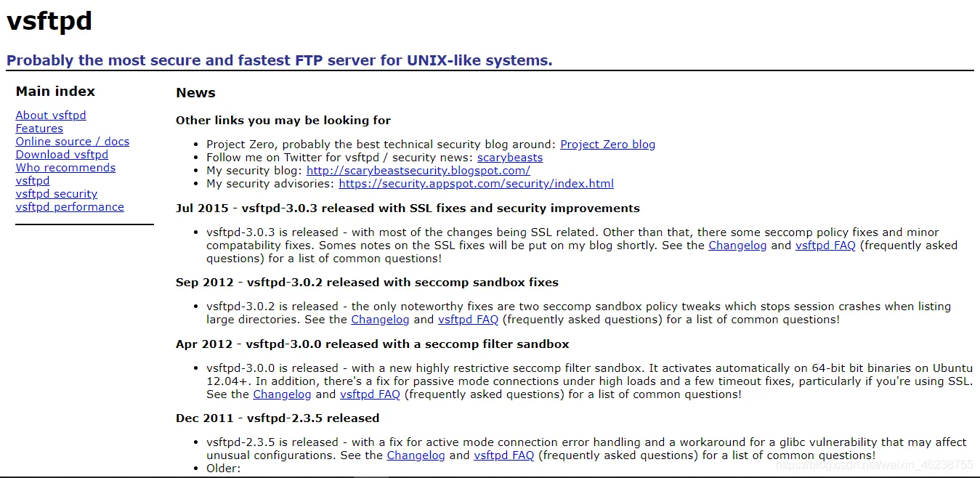The height and width of the screenshot is (478, 980).
Task: Click 'Other links you may be looking for'
Action: point(283,121)
